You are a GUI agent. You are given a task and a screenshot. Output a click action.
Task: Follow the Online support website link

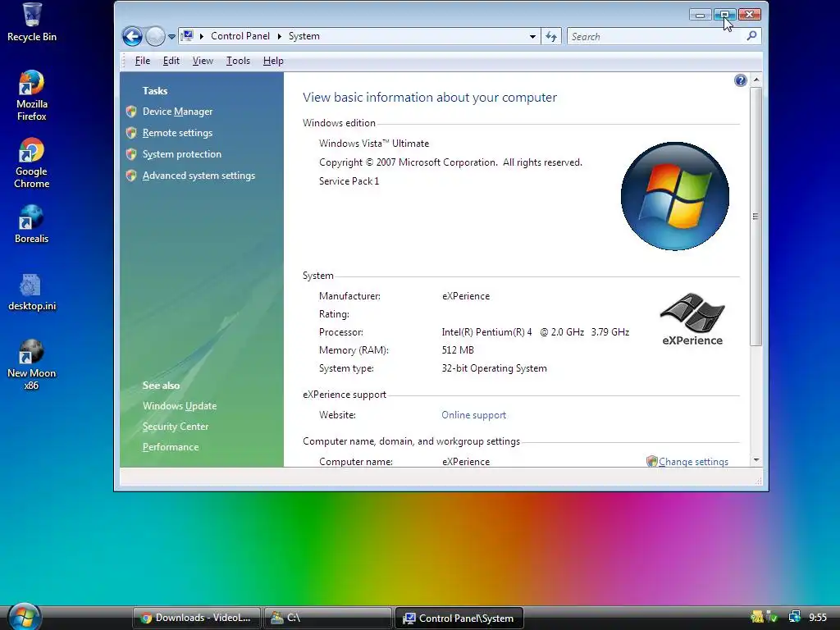tap(473, 415)
